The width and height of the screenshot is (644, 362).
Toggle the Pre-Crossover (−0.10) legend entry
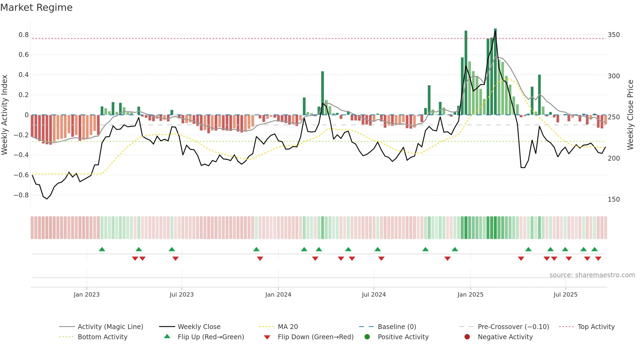(504, 327)
